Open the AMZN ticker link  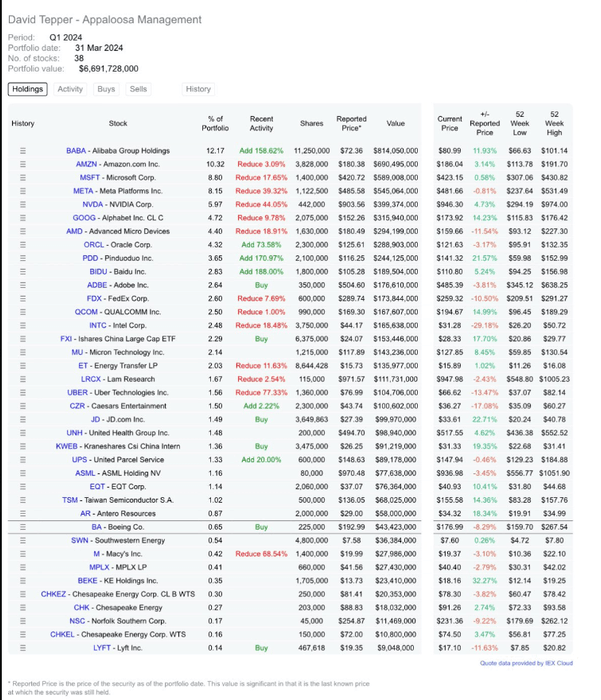point(86,164)
